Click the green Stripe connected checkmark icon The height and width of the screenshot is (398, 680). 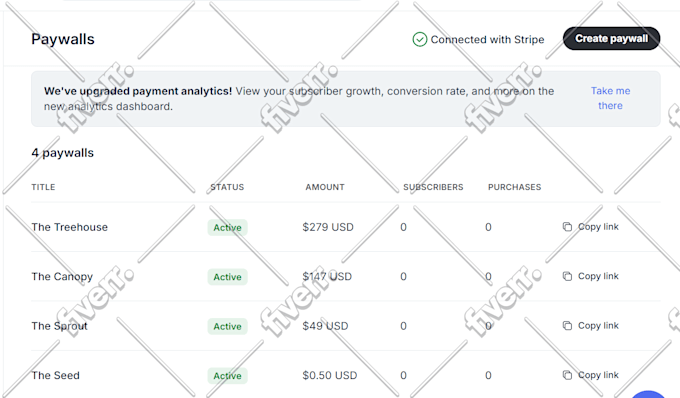(x=419, y=39)
